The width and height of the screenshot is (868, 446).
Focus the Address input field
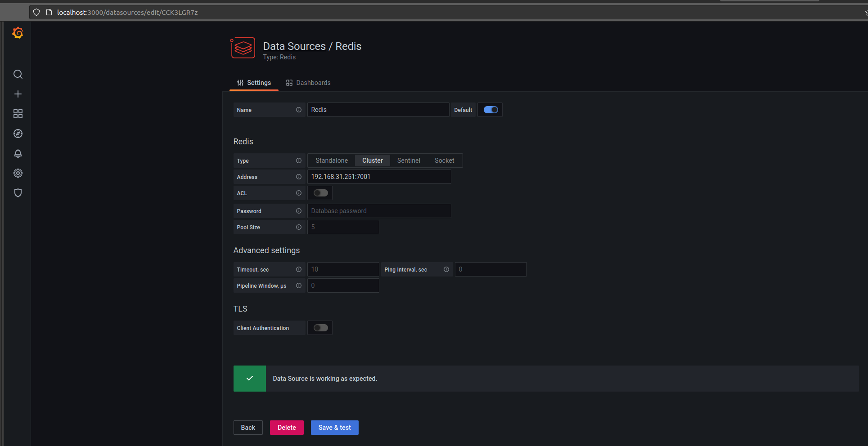point(379,177)
